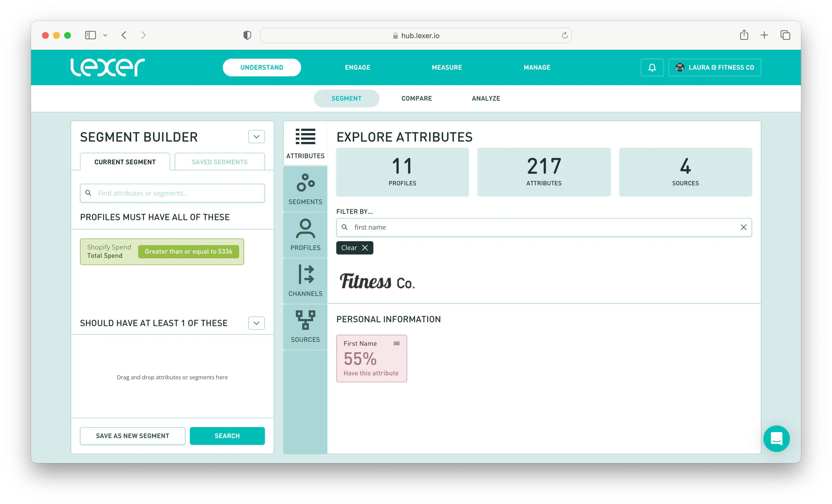This screenshot has height=504, width=832.
Task: Open First Name card menu icon
Action: pyautogui.click(x=396, y=343)
